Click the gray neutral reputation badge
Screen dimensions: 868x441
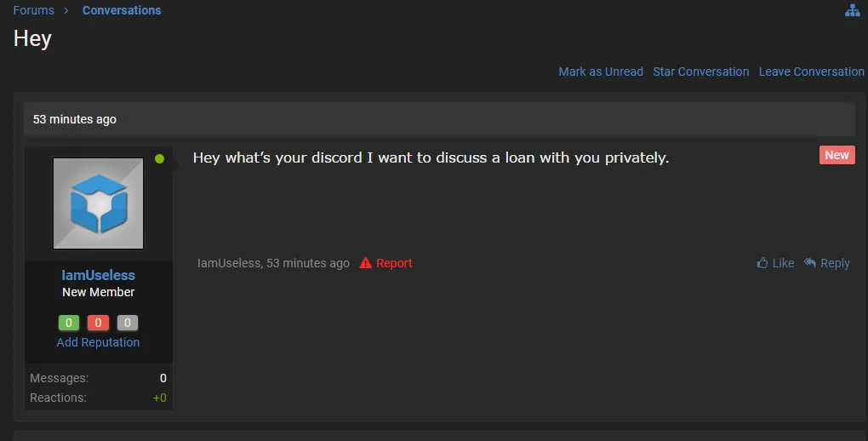(x=128, y=323)
